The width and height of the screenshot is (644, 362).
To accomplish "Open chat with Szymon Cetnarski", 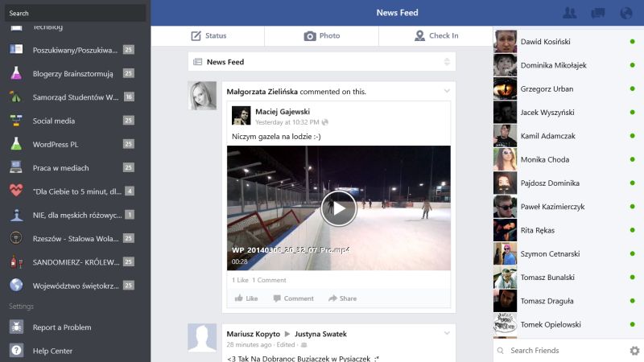I will coord(568,253).
